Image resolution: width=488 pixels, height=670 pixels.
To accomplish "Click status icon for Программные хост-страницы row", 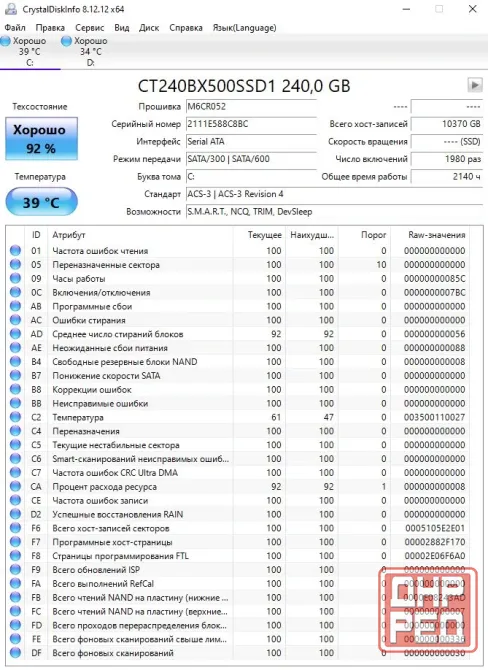I will pyautogui.click(x=15, y=542).
